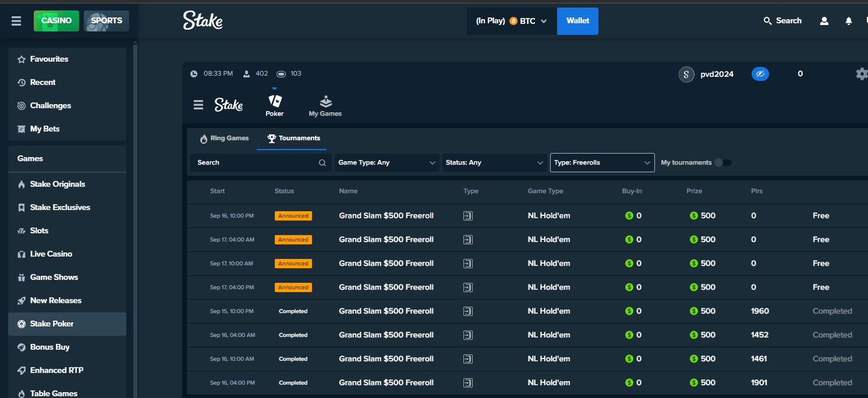868x398 pixels.
Task: Click the search magnifier in tournament filter
Action: pos(322,163)
